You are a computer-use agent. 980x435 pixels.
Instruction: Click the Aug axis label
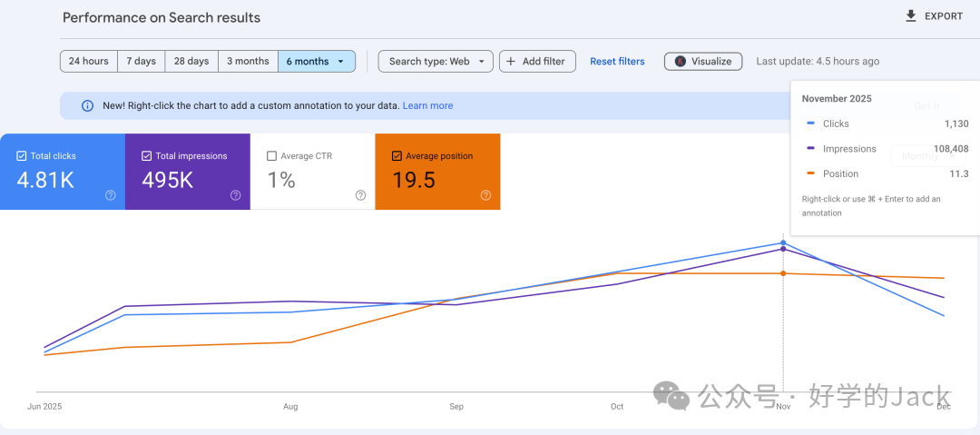290,407
